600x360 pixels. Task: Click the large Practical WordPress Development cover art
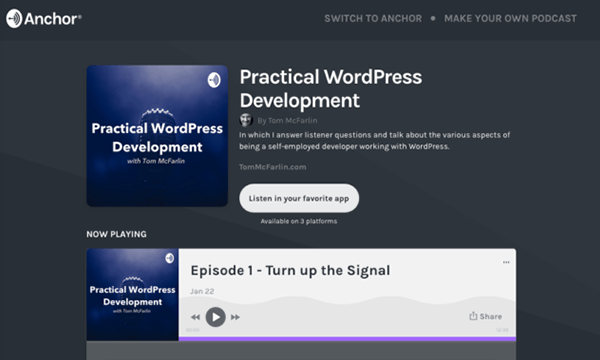(x=157, y=136)
